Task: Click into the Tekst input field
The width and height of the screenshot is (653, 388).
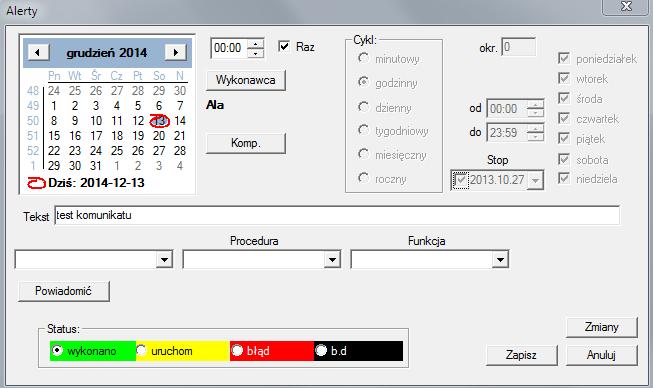Action: (337, 215)
